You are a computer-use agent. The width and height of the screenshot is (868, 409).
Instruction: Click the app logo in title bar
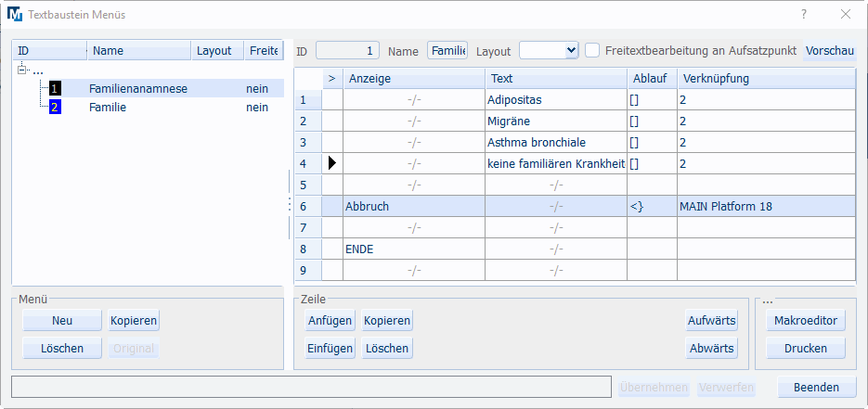[x=16, y=15]
